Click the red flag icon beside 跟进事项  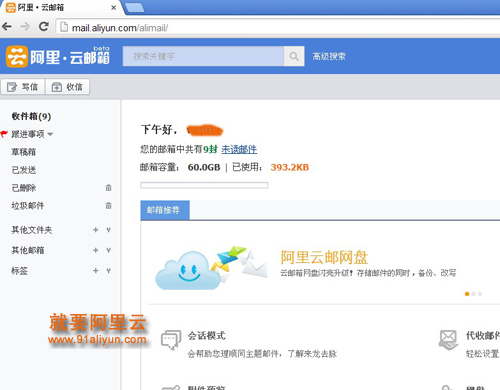tap(4, 134)
